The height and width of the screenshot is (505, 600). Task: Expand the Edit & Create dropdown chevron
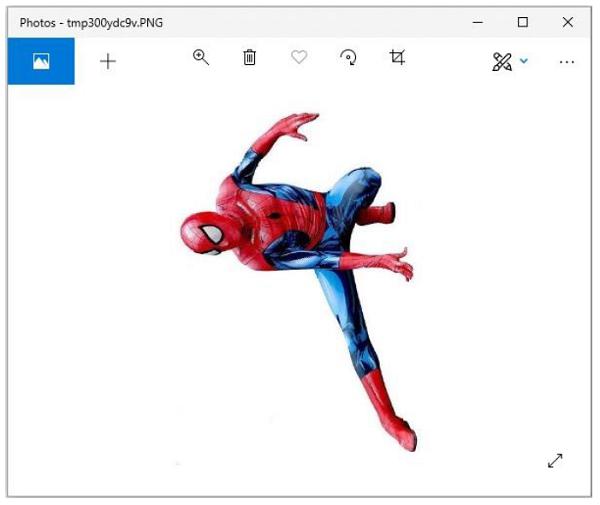[x=524, y=61]
